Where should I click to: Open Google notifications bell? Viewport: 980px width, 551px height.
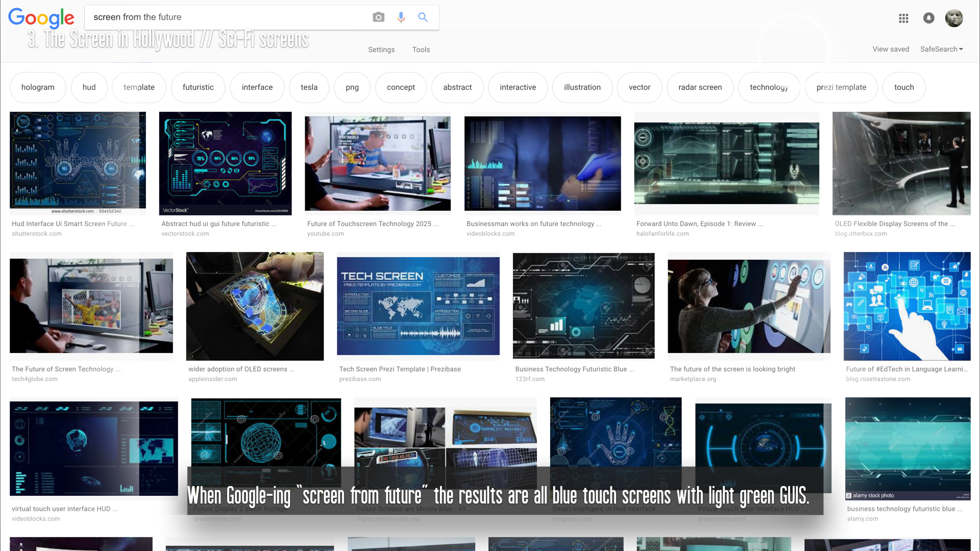(x=928, y=18)
